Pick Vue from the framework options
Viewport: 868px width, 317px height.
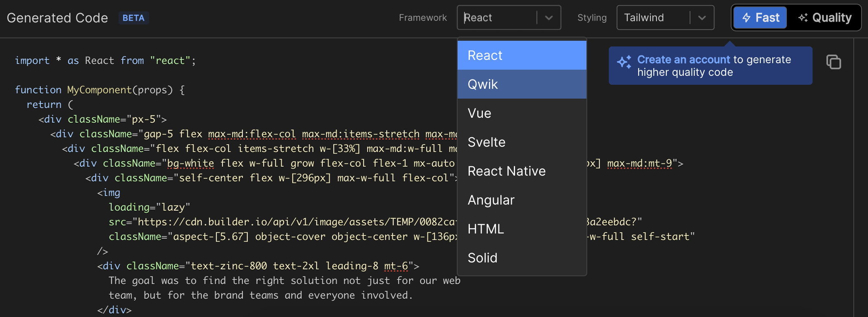click(x=522, y=113)
